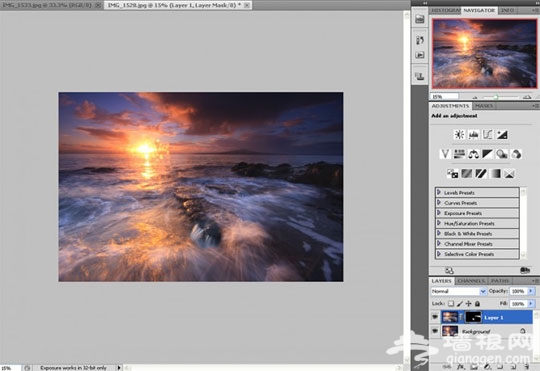540x371 pixels.
Task: Open the Normal blend mode dropdown
Action: pos(459,291)
